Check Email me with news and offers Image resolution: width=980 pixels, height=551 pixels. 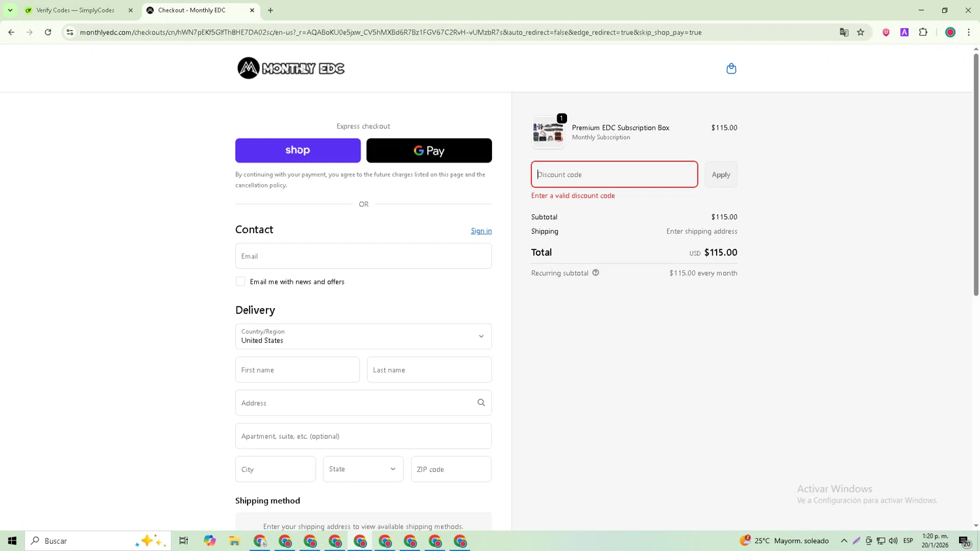point(240,281)
